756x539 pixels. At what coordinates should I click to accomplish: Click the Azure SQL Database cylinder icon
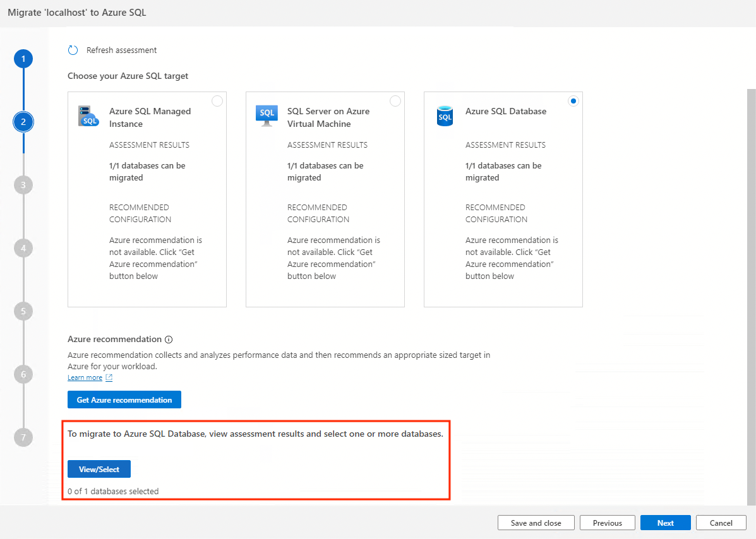445,116
